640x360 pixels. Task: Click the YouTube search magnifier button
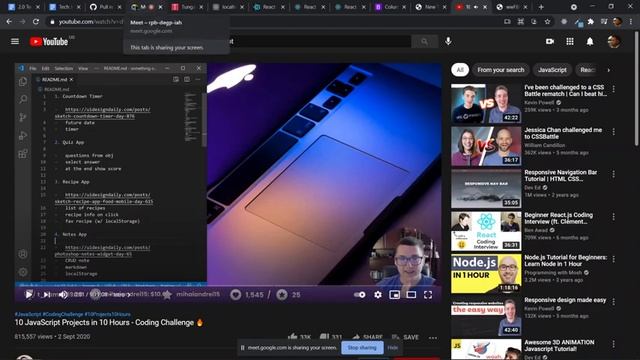[424, 41]
